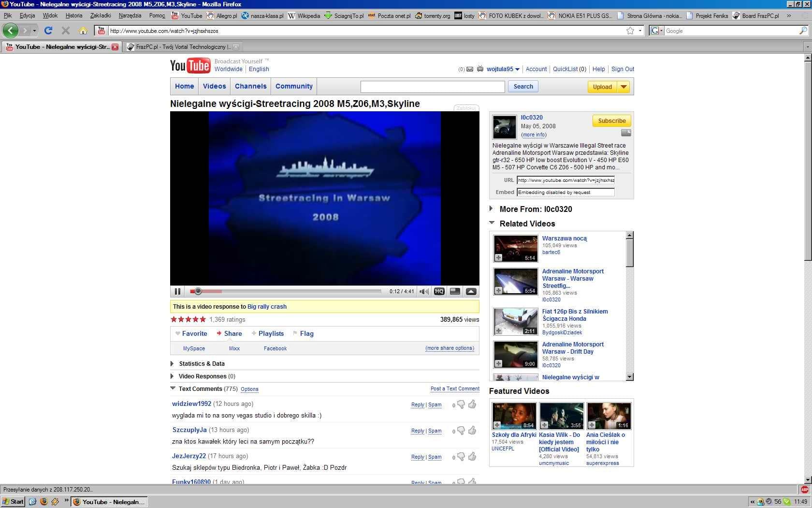Open the Narzędzia menu
Viewport: 812px width, 508px height.
(130, 15)
